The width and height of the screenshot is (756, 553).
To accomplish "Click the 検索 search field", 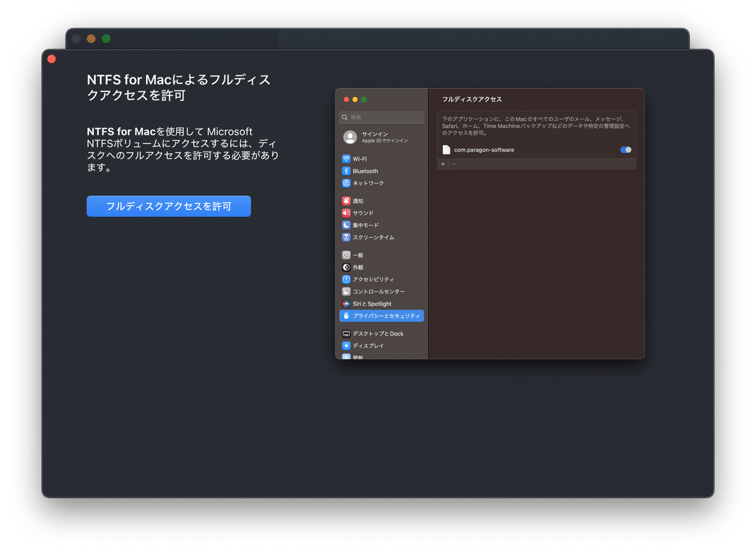I will pos(382,117).
